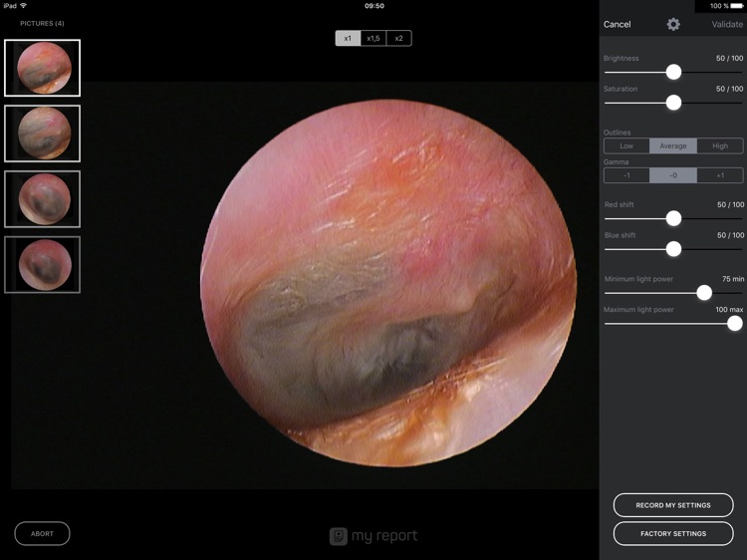Adjust the Blue shift slider handle

(x=673, y=249)
